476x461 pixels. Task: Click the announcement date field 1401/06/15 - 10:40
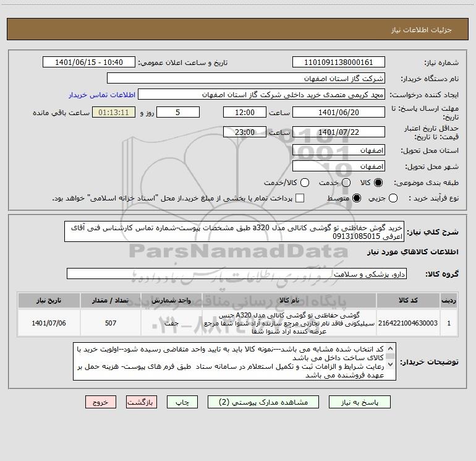[89, 62]
